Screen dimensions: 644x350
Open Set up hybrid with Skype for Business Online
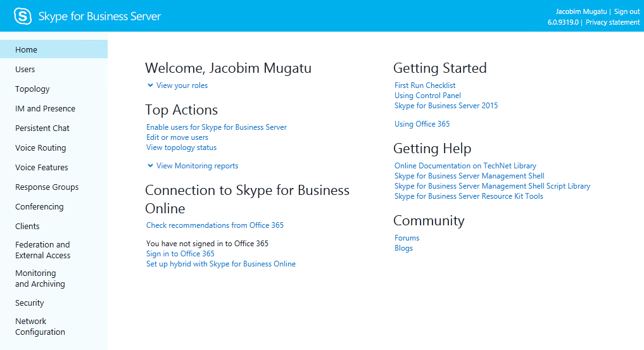pyautogui.click(x=221, y=264)
